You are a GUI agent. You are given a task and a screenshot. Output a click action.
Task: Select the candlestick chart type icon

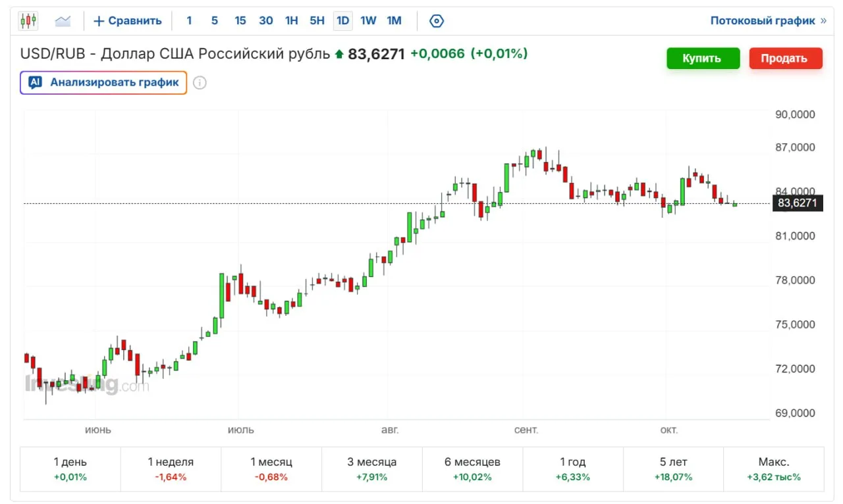click(x=28, y=21)
